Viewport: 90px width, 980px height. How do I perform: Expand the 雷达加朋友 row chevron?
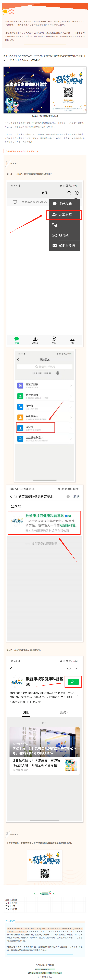pyautogui.click(x=71, y=385)
